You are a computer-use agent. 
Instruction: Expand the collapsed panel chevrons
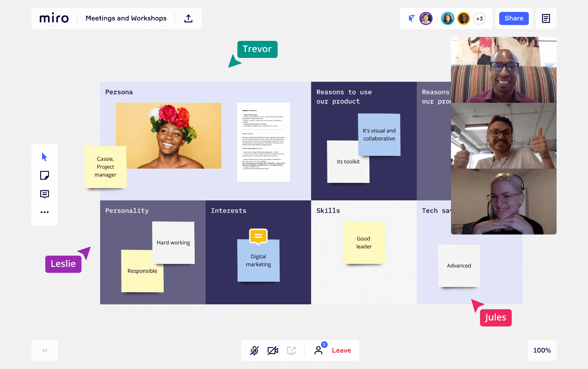(x=44, y=350)
